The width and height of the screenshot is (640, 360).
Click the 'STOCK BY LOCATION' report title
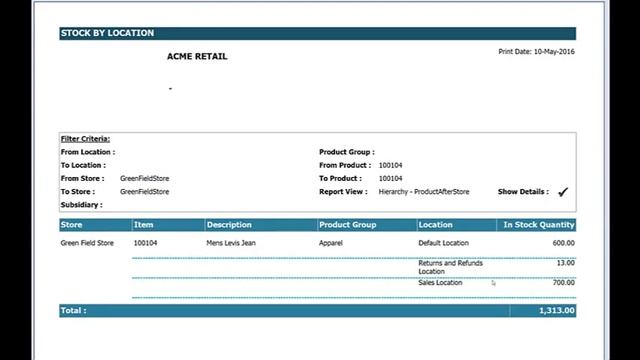107,33
